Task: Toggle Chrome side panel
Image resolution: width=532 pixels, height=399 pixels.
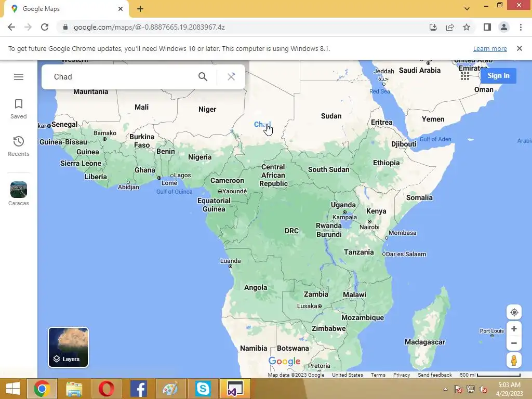Action: pyautogui.click(x=487, y=27)
